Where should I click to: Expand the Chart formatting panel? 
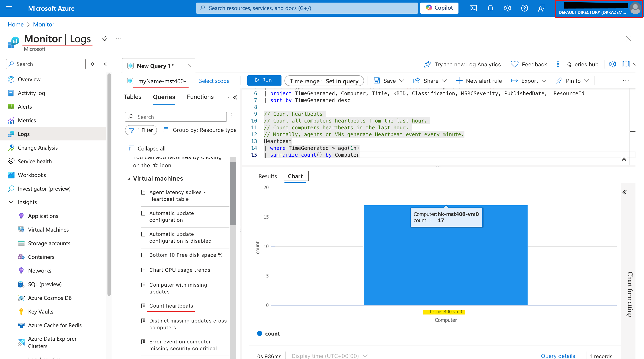point(624,192)
